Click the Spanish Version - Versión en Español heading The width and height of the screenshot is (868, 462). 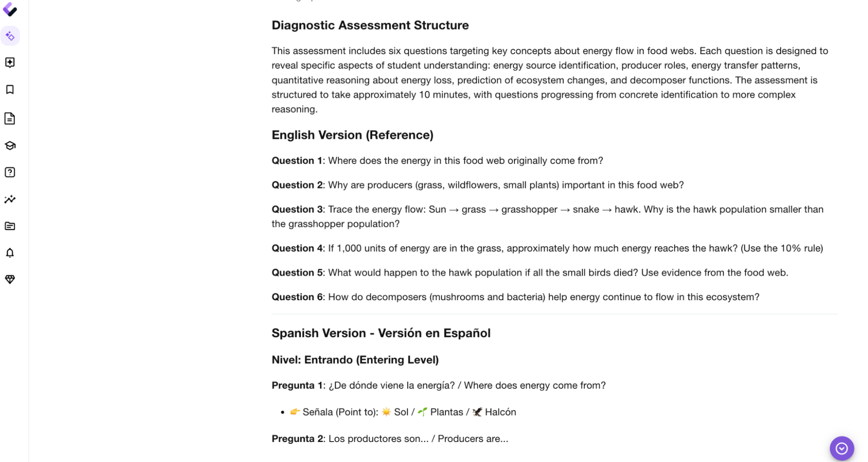pos(381,333)
